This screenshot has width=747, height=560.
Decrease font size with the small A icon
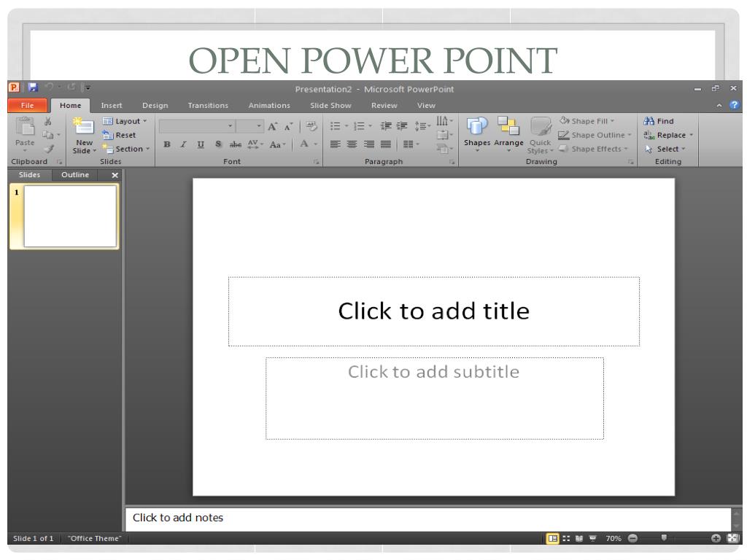288,127
